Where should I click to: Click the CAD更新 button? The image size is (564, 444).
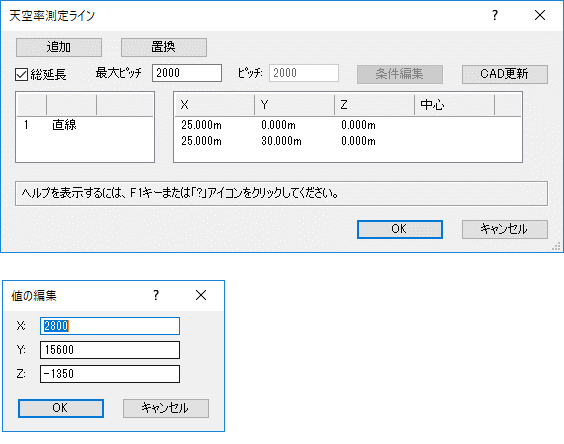pos(505,74)
